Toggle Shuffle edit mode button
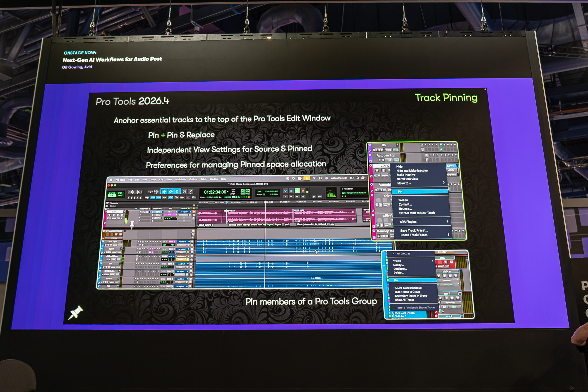 112,193
